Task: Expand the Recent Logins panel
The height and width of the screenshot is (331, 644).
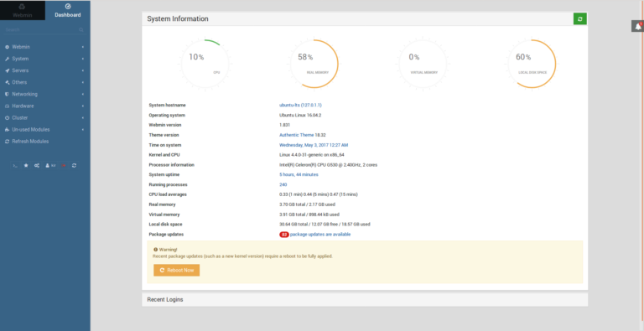Action: coord(365,300)
